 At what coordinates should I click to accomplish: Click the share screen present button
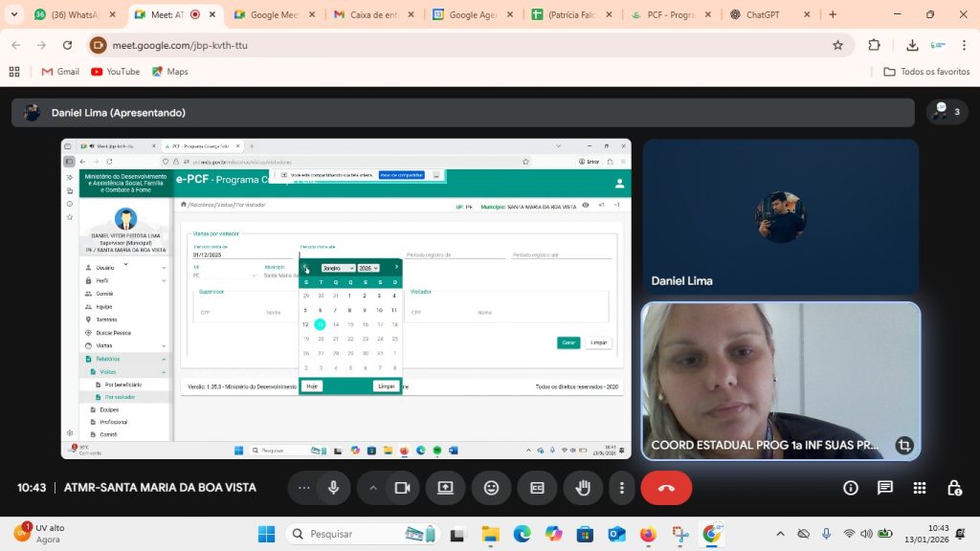pos(445,488)
